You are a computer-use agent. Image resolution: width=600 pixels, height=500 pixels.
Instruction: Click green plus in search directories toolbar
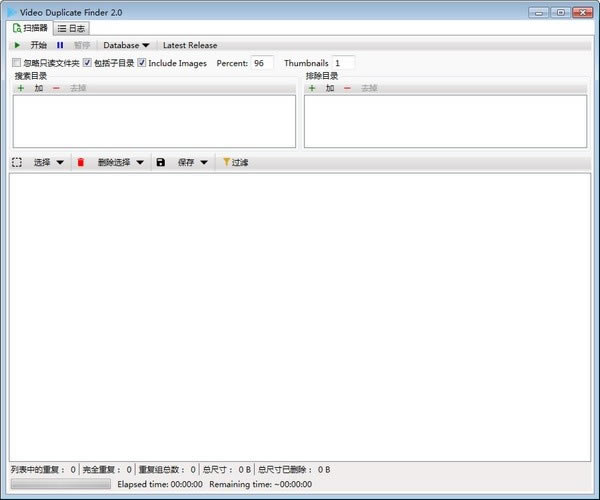[x=21, y=88]
